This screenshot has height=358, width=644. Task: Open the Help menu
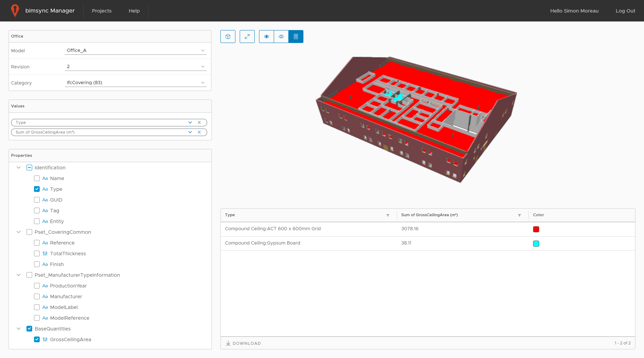click(134, 11)
